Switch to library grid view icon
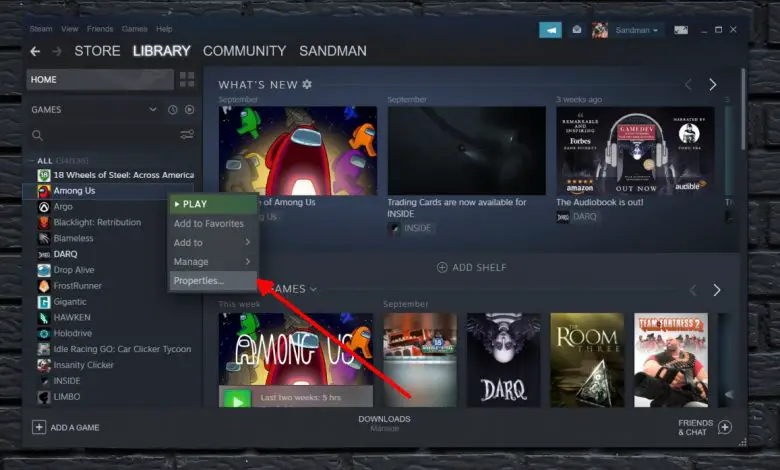The width and height of the screenshot is (780, 470). [187, 80]
